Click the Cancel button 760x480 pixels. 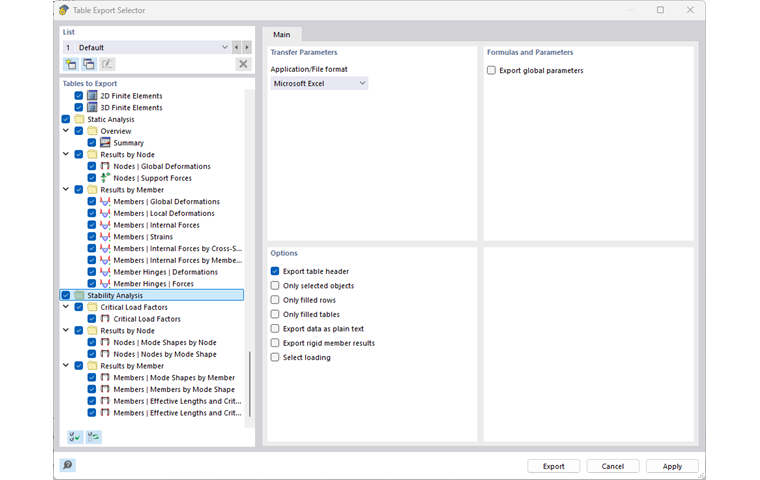coord(613,466)
